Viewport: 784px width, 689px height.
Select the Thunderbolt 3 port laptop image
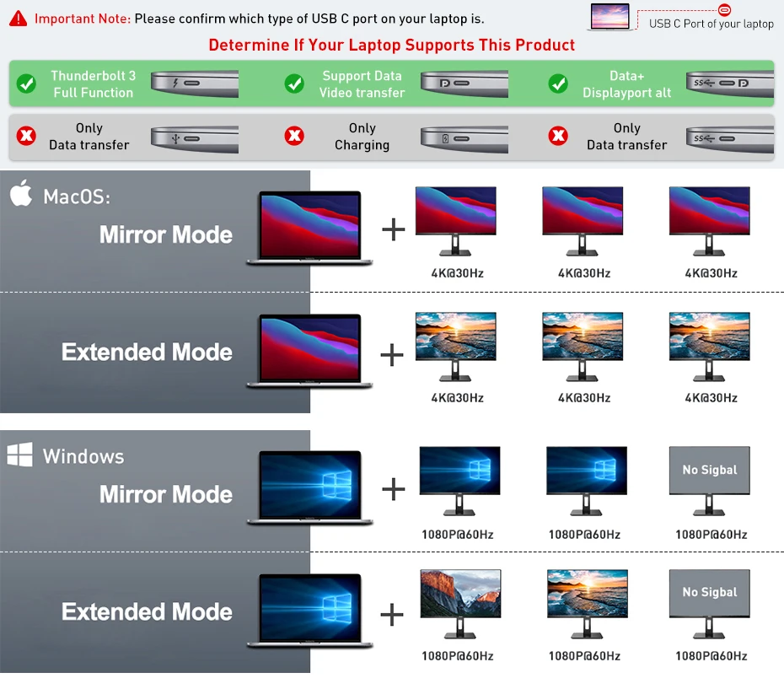click(x=194, y=83)
